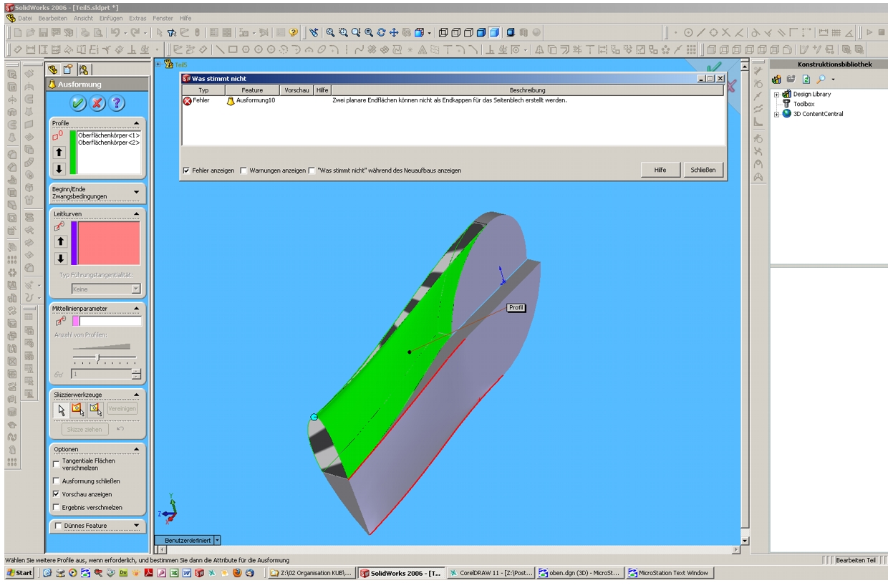Screen dimensions: 888x588
Task: Toggle Warnungen anzeigen checkbox
Action: coord(243,170)
